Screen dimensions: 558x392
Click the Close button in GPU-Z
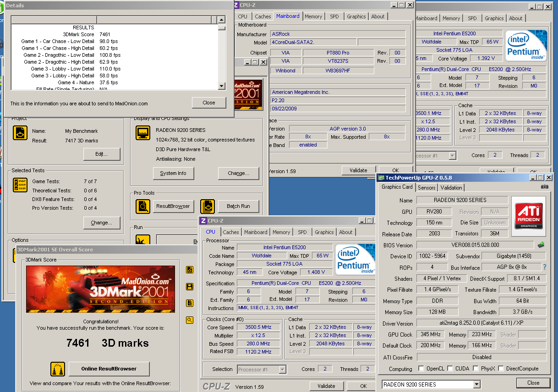point(533,383)
